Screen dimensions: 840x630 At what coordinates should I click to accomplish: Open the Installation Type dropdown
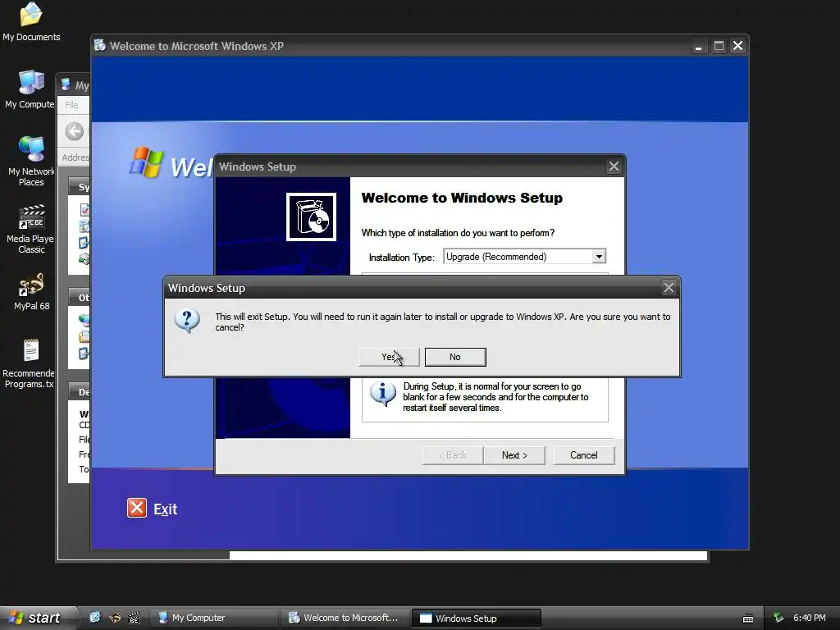[x=599, y=257]
